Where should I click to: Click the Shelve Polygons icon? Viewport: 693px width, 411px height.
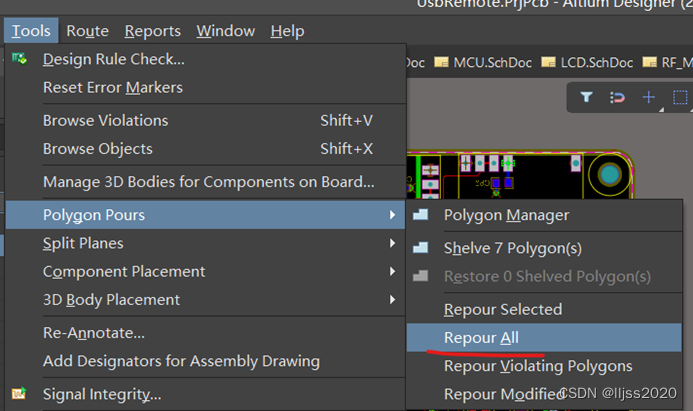[420, 247]
